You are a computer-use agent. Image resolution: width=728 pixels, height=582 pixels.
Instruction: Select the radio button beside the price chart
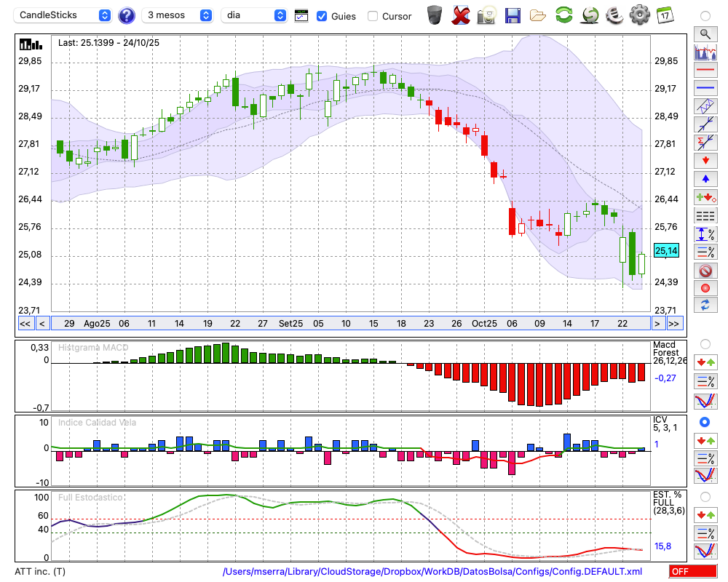(x=705, y=16)
